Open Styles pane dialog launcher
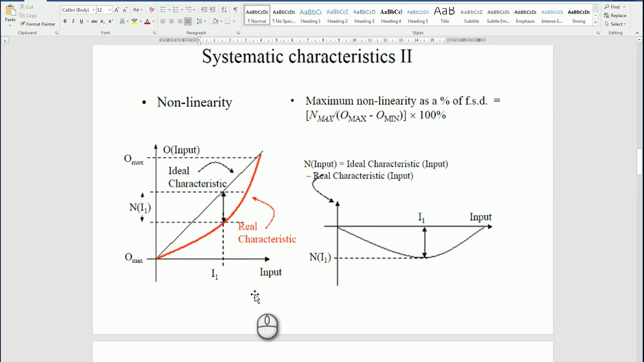The height and width of the screenshot is (362, 644). click(x=598, y=33)
